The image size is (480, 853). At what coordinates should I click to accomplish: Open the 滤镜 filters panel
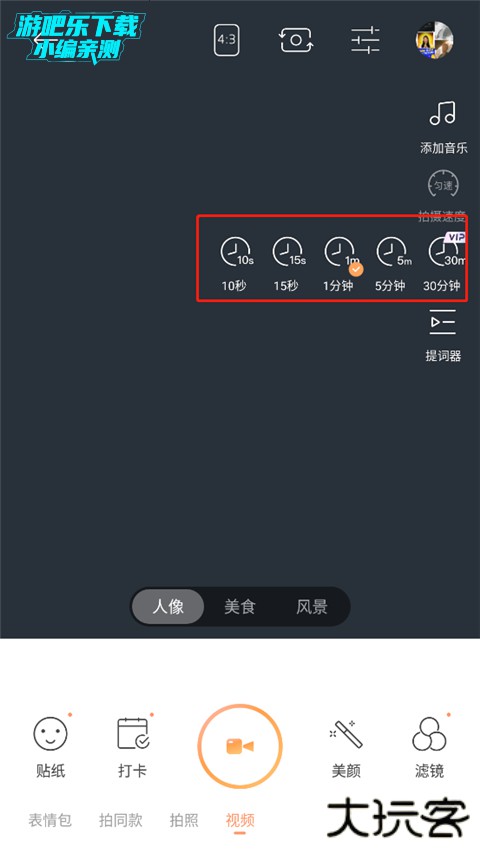(x=429, y=733)
